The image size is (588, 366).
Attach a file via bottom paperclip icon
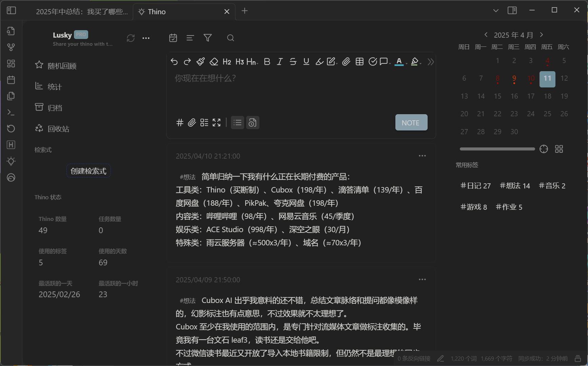(192, 123)
